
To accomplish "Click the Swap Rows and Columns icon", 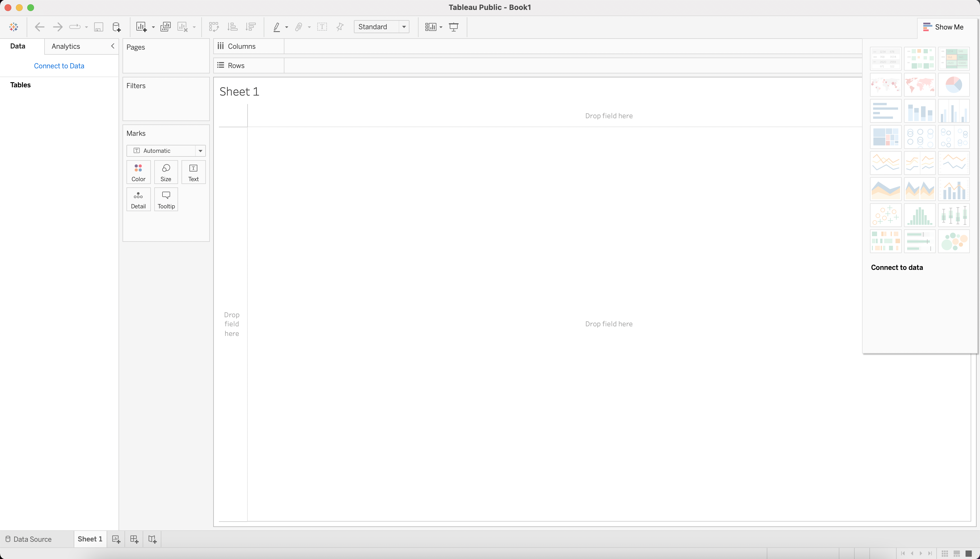I will tap(214, 26).
